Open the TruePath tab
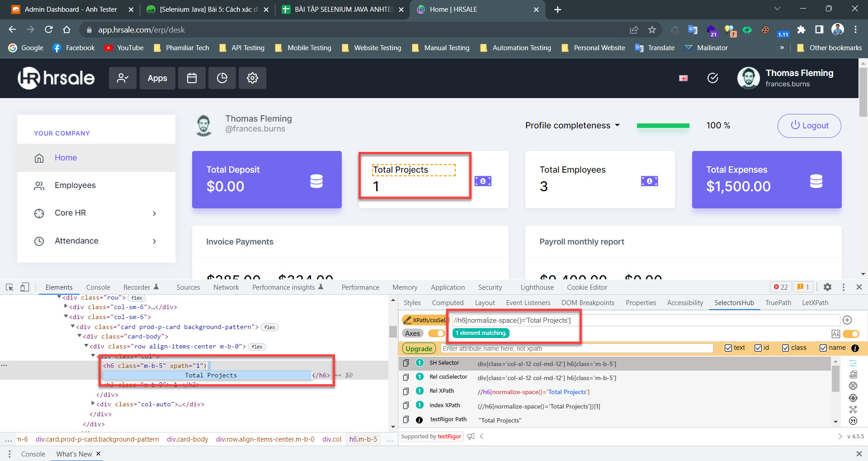Screen dimensions: 868x461 point(778,303)
